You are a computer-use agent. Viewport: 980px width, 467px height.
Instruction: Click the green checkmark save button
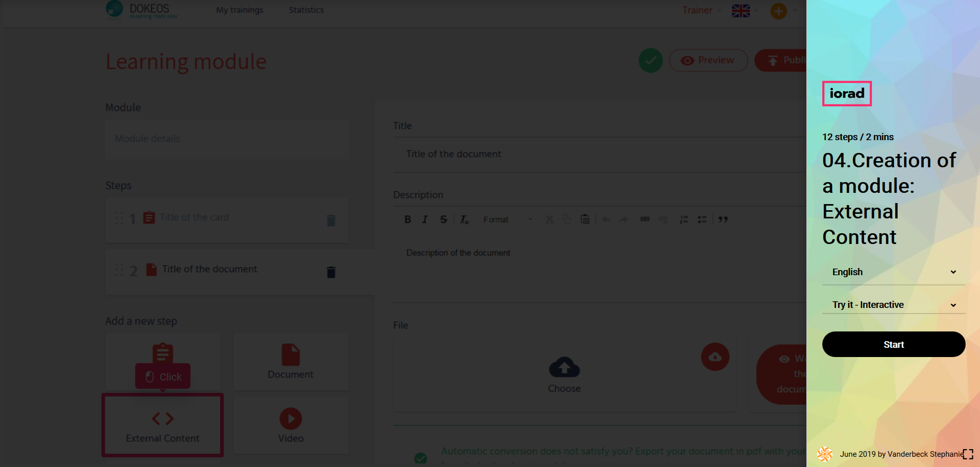(650, 61)
